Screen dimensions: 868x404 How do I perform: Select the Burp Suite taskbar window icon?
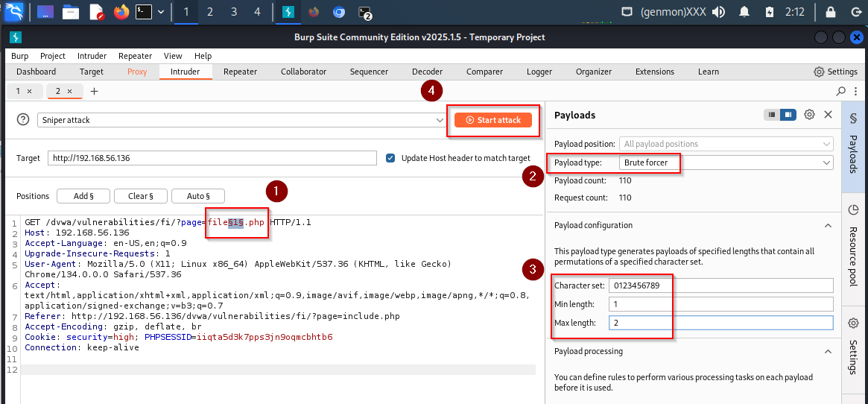pyautogui.click(x=288, y=12)
